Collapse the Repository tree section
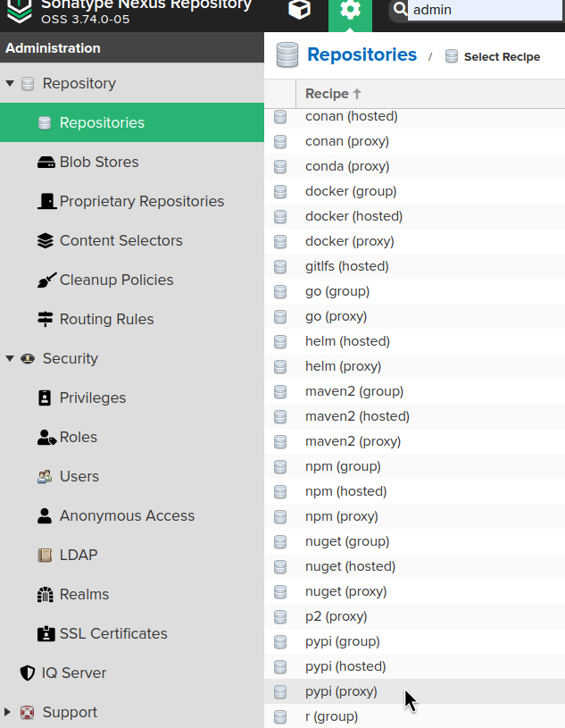 tap(10, 84)
